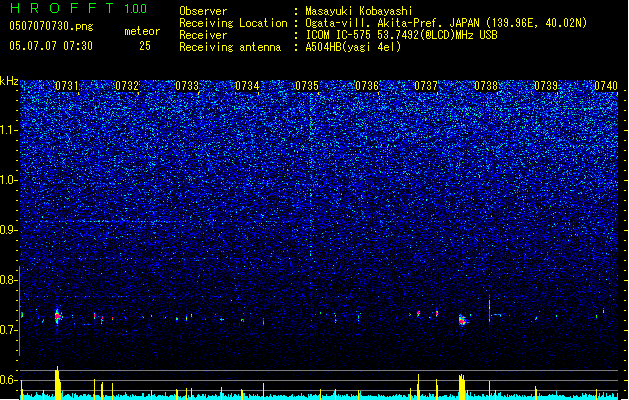
Task: Click the 0739 time marker
Action: (x=546, y=86)
